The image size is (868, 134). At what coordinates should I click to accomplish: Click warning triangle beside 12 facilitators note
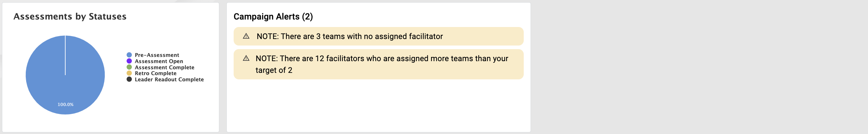point(246,59)
